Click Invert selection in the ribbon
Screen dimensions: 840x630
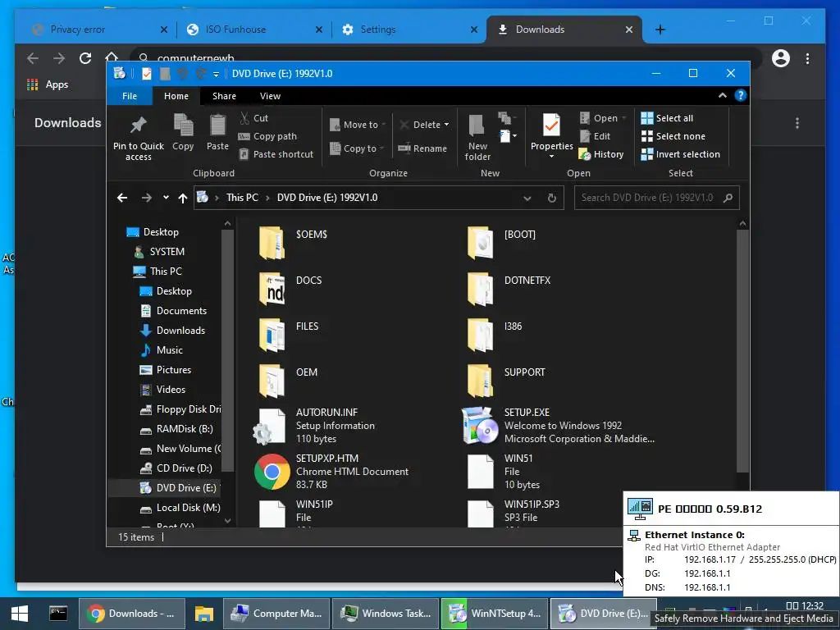coord(681,154)
